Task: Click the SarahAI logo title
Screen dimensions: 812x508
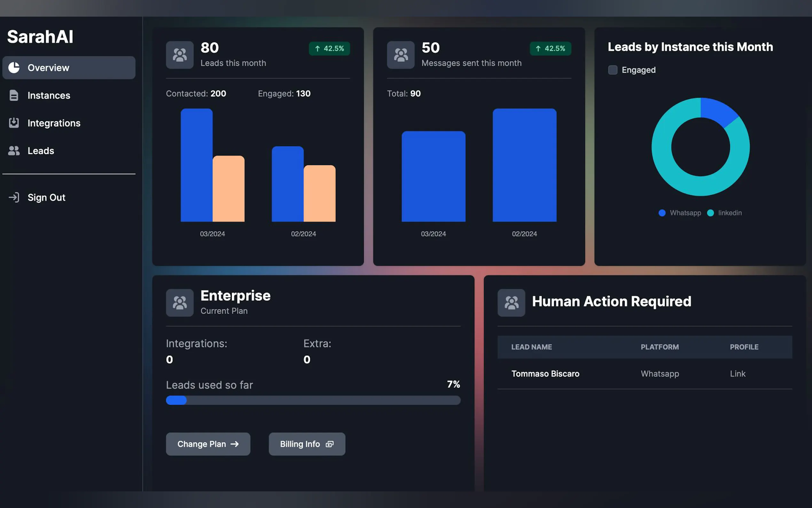Action: (40, 36)
